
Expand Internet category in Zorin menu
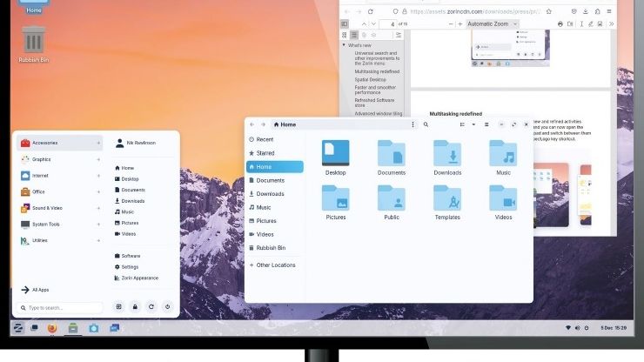pyautogui.click(x=59, y=176)
